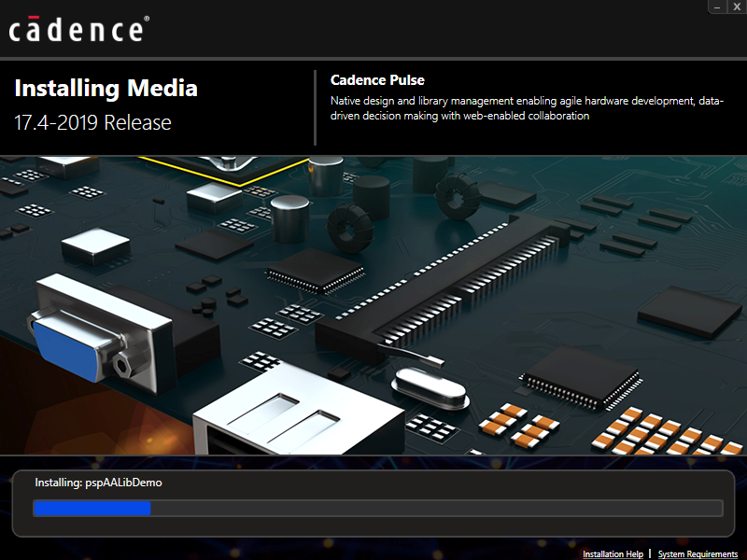Minimize the installer window
Screen dimensions: 747x560
[x=717, y=7]
